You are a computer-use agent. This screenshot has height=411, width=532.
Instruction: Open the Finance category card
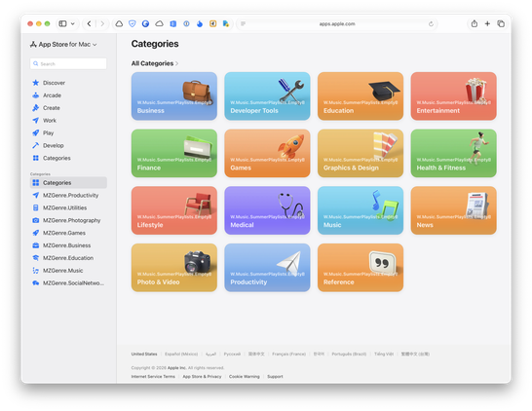(174, 153)
